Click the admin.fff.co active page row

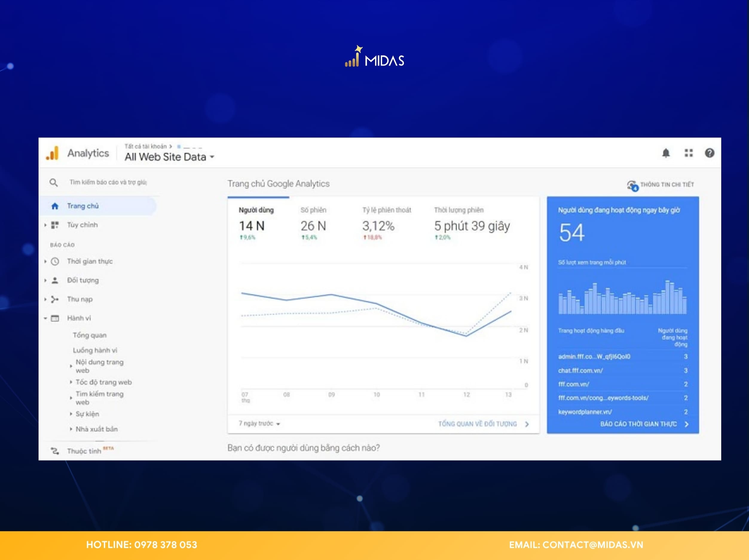pos(623,357)
